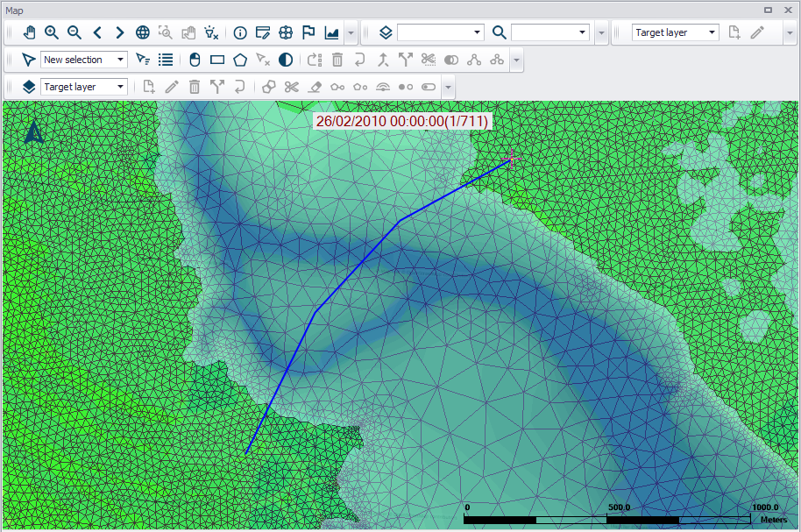Activate the Zoom In magnifier

click(x=52, y=32)
